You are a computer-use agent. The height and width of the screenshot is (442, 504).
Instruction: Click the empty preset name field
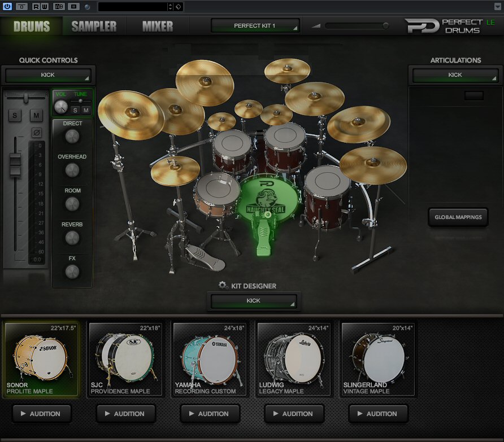pos(132,6)
